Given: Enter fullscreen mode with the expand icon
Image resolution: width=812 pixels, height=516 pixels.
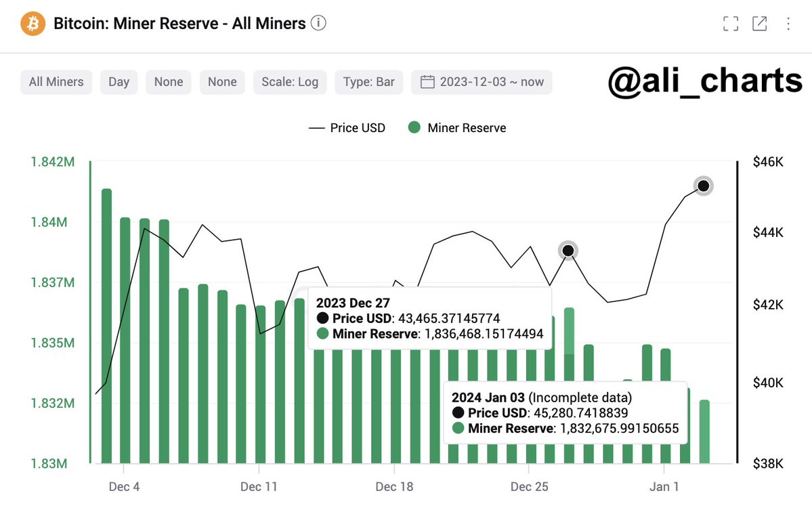Looking at the screenshot, I should (731, 24).
